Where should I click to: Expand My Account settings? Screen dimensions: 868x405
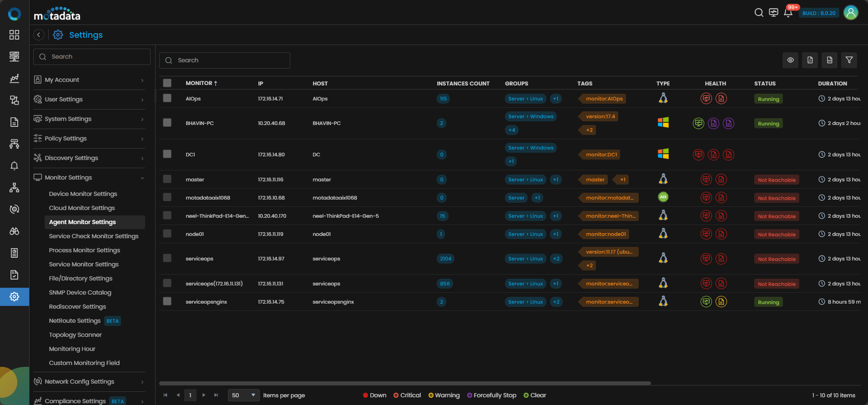89,80
